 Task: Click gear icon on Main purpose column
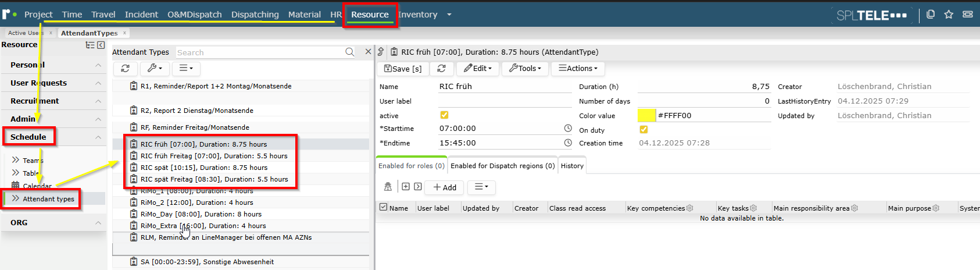936,208
